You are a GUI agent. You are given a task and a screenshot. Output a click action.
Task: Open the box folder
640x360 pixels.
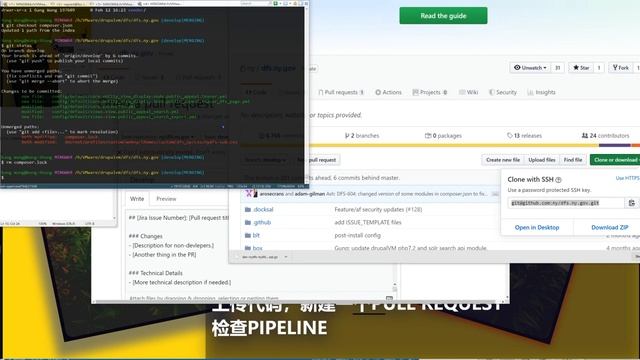coord(258,248)
